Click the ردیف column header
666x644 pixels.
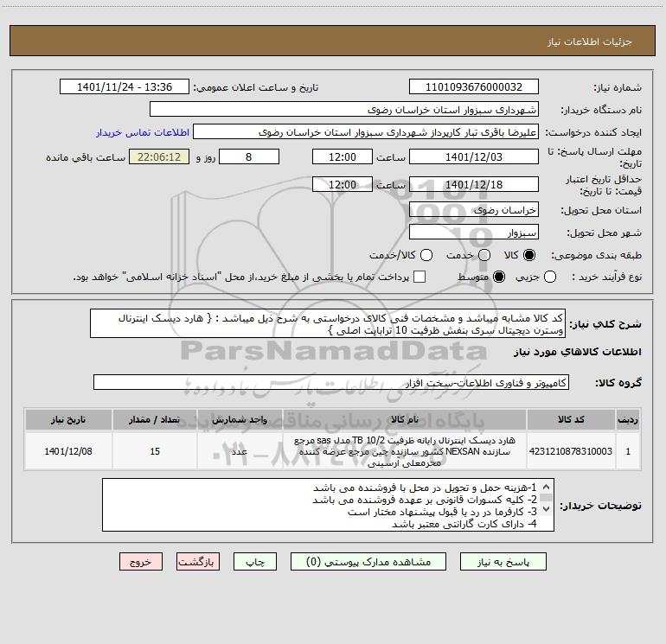pos(628,419)
